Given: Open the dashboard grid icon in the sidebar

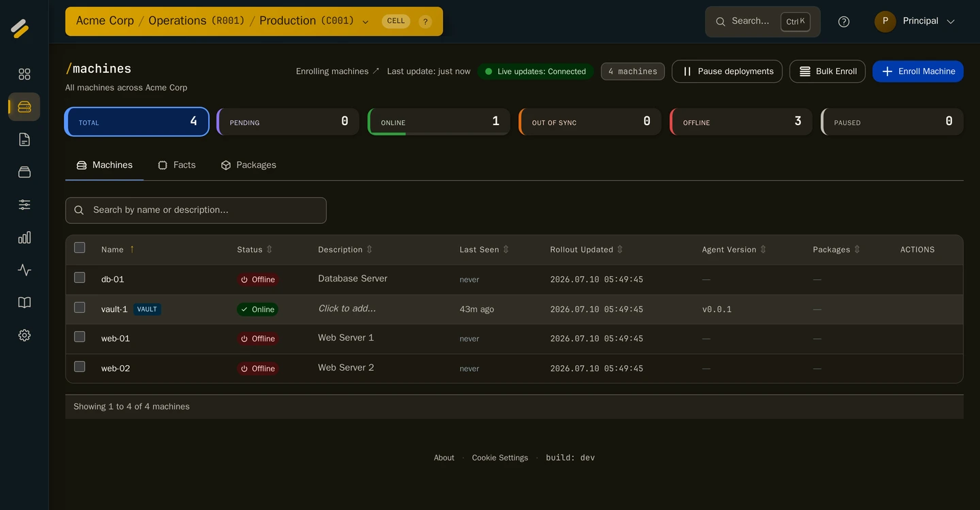Looking at the screenshot, I should (x=24, y=74).
